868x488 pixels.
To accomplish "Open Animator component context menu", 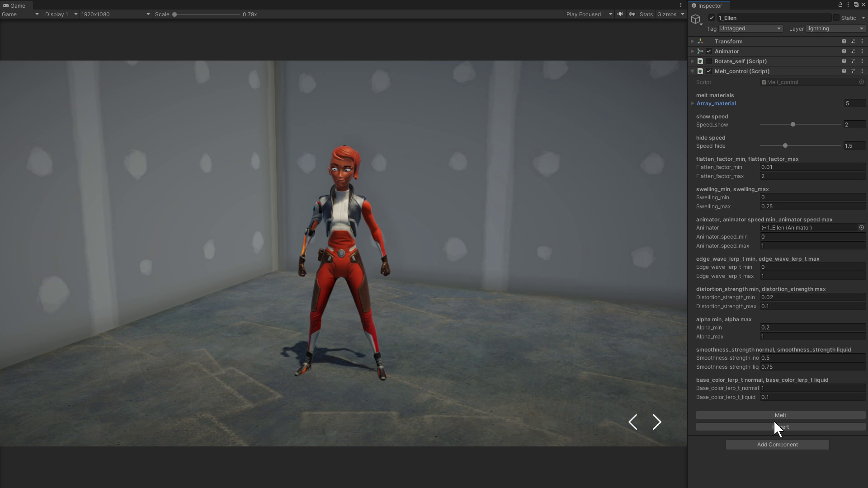I will coord(862,51).
